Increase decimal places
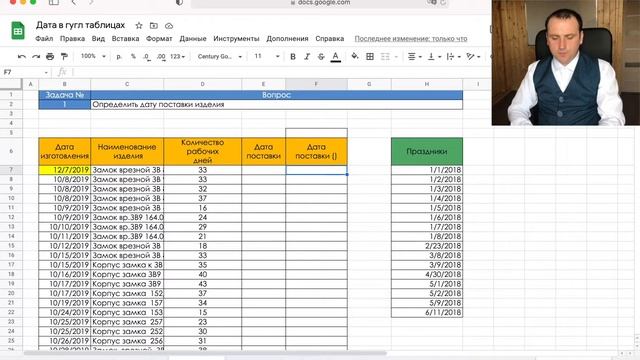The width and height of the screenshot is (640, 360). (x=161, y=57)
